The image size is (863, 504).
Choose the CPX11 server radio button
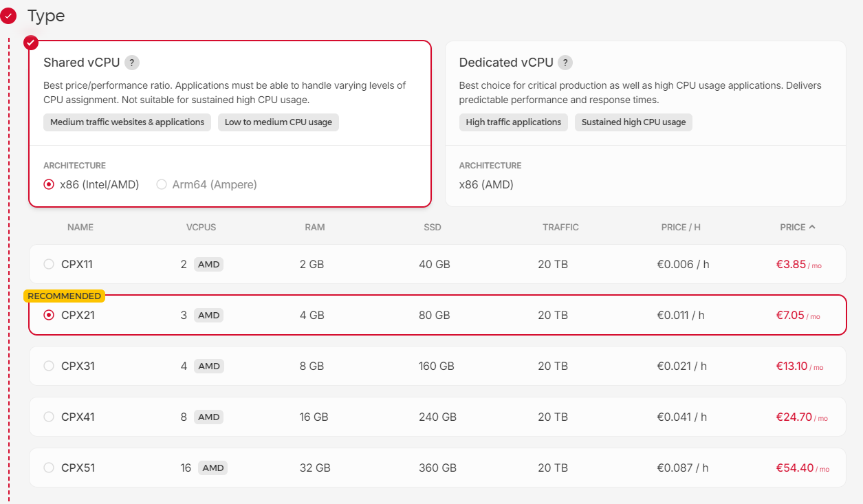point(49,264)
